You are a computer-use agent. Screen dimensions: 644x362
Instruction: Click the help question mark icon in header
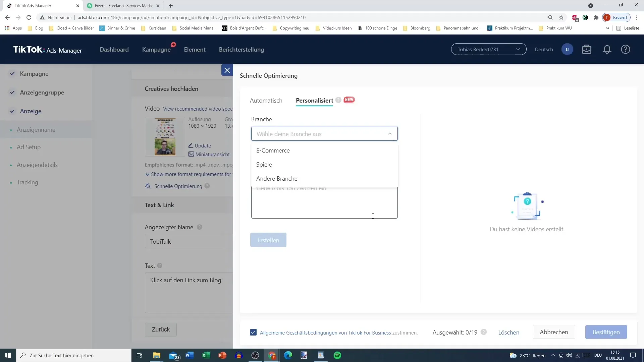coord(625,50)
